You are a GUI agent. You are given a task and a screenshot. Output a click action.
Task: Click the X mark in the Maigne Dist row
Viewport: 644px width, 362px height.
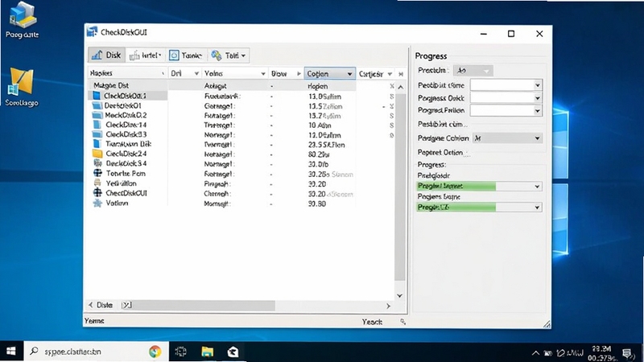pyautogui.click(x=392, y=86)
